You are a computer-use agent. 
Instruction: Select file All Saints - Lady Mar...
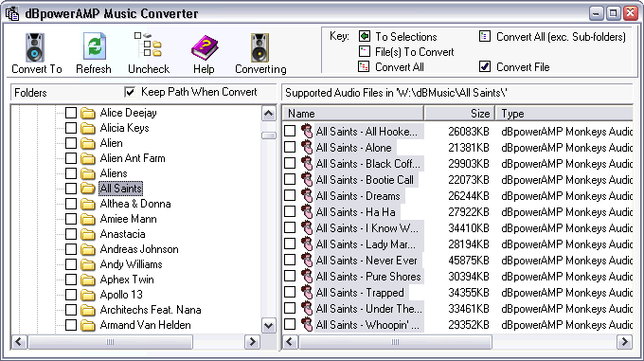[366, 244]
